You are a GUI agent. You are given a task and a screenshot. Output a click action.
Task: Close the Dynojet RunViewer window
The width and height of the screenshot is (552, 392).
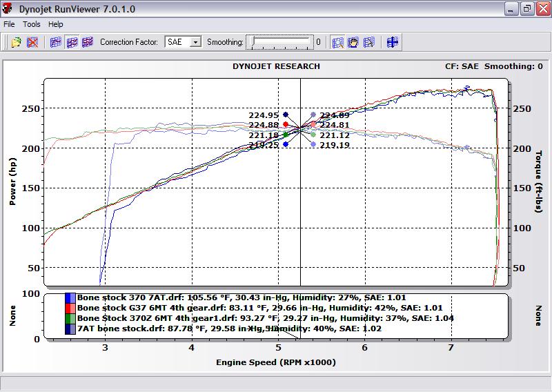coord(543,8)
